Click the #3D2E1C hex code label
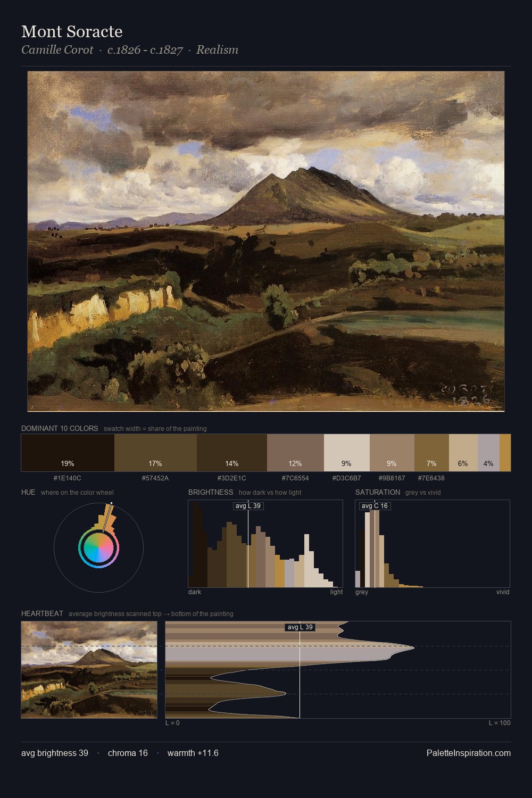Viewport: 532px width, 798px height. 232,478
